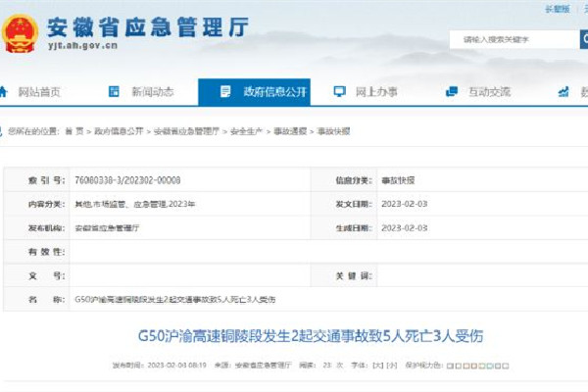
Task: Switch to the 新闻动态 tab
Action: [153, 92]
